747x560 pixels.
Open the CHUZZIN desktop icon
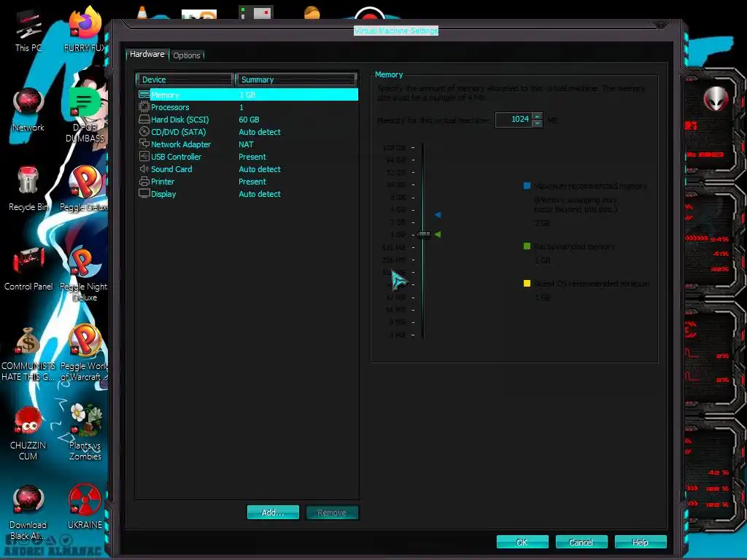28,422
